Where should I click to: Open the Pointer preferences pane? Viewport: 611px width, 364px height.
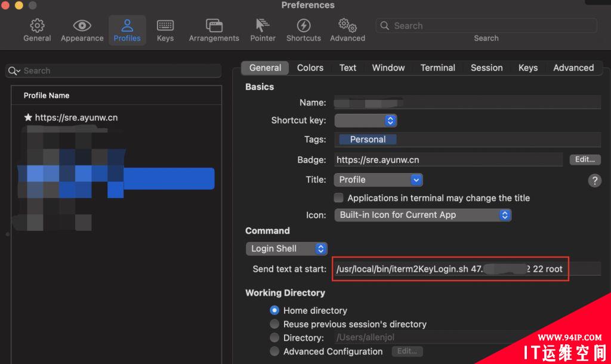(263, 30)
